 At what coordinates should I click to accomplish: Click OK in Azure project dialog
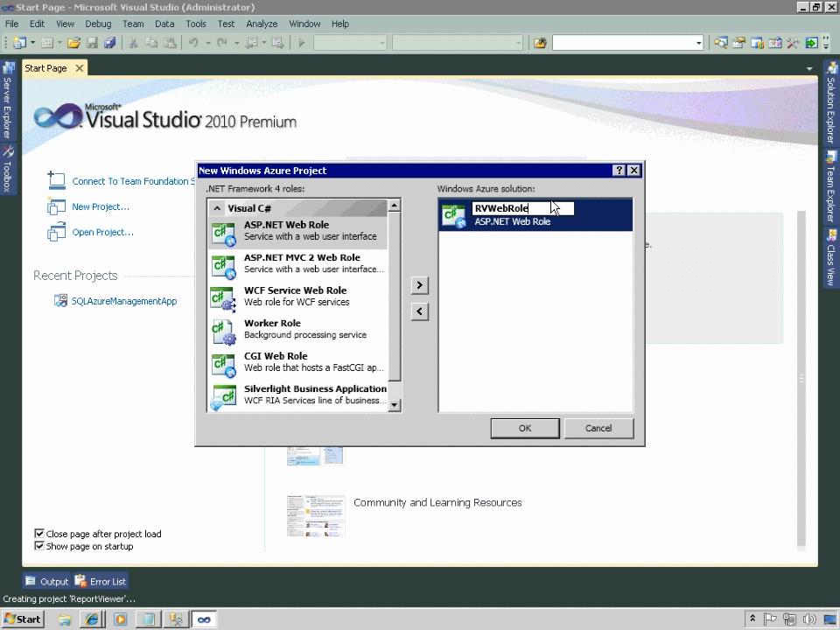click(525, 428)
